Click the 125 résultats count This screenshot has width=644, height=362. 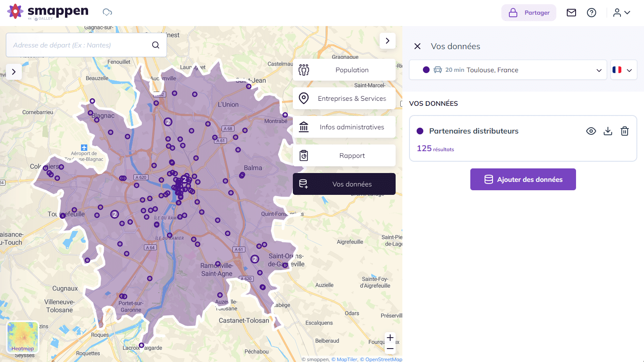click(x=435, y=148)
